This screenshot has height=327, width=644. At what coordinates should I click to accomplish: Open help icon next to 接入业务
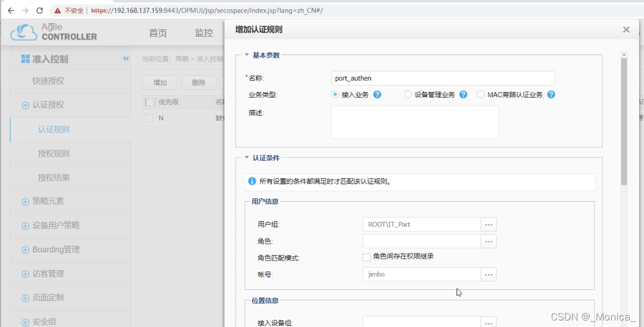click(377, 94)
